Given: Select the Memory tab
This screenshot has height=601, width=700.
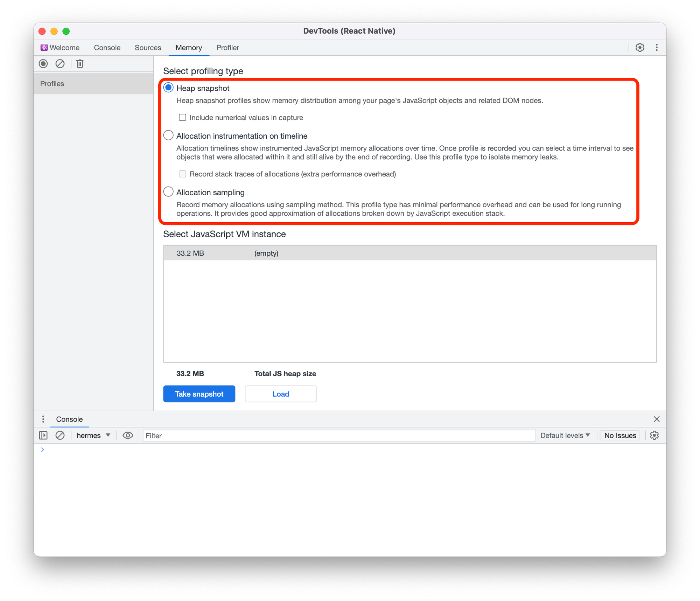Looking at the screenshot, I should coord(189,48).
